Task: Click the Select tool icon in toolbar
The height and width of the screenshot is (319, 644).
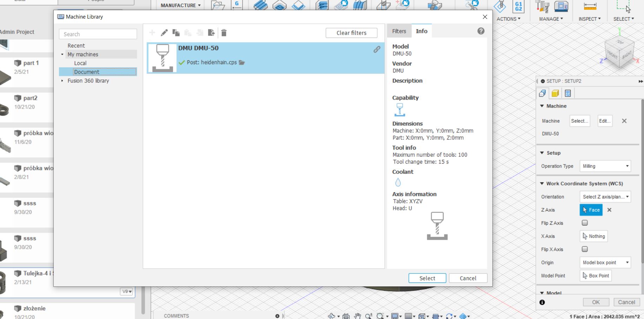Action: click(x=623, y=6)
